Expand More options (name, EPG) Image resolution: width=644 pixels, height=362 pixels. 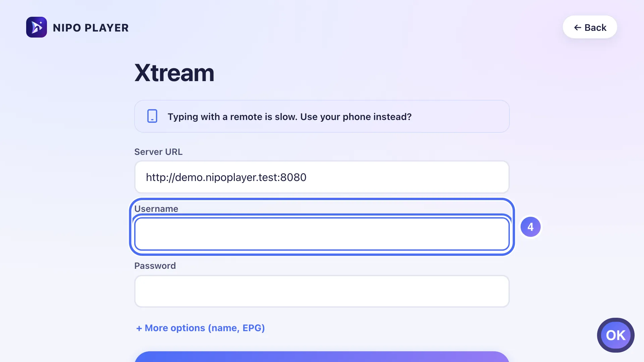(201, 328)
